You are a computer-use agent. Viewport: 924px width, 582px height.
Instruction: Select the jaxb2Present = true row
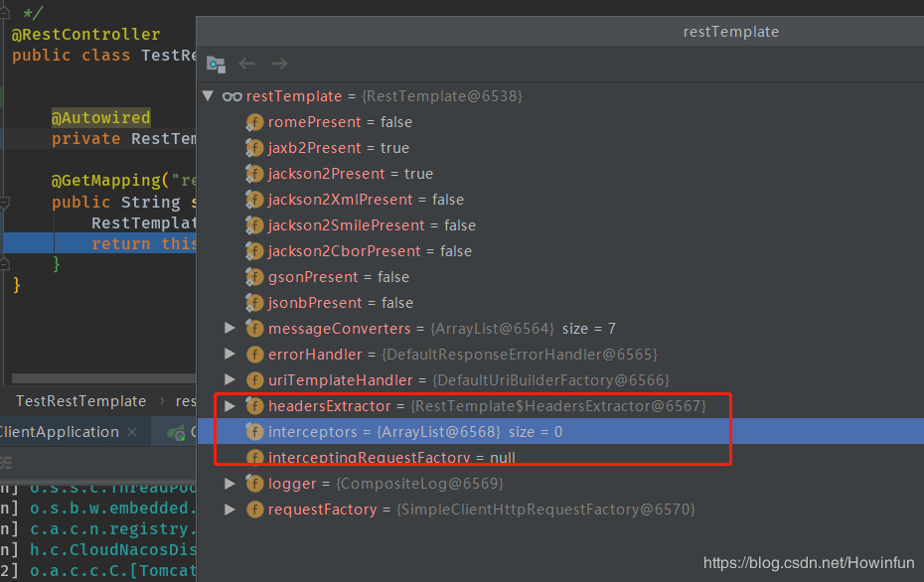pos(560,148)
